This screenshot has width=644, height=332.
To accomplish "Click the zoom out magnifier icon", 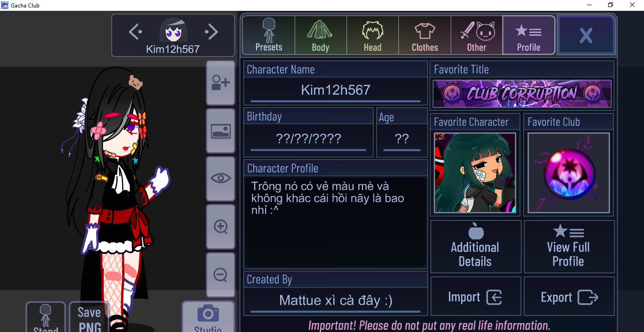I will click(x=220, y=275).
